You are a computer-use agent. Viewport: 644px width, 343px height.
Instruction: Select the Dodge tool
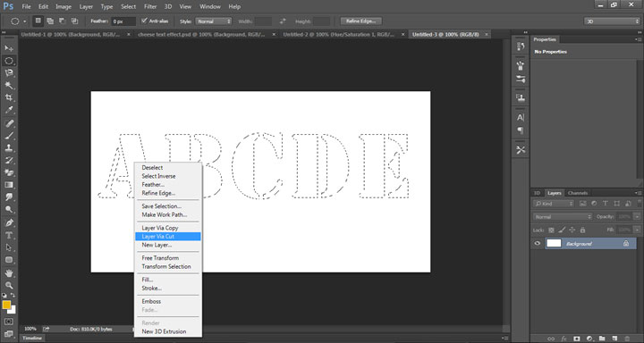coord(9,210)
